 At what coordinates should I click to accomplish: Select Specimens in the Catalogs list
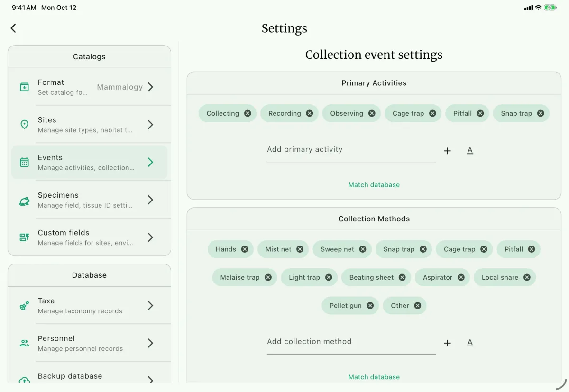(89, 200)
